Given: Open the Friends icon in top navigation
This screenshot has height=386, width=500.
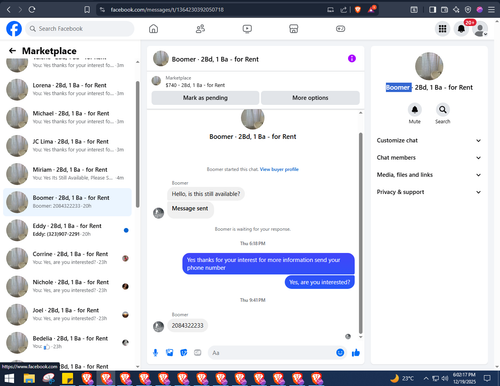Looking at the screenshot, I should [200, 29].
